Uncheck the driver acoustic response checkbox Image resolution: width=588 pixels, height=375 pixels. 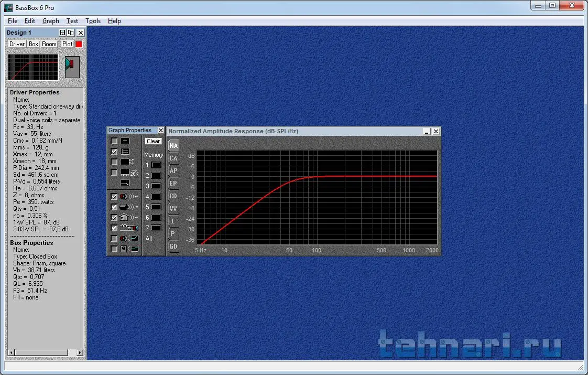click(114, 197)
